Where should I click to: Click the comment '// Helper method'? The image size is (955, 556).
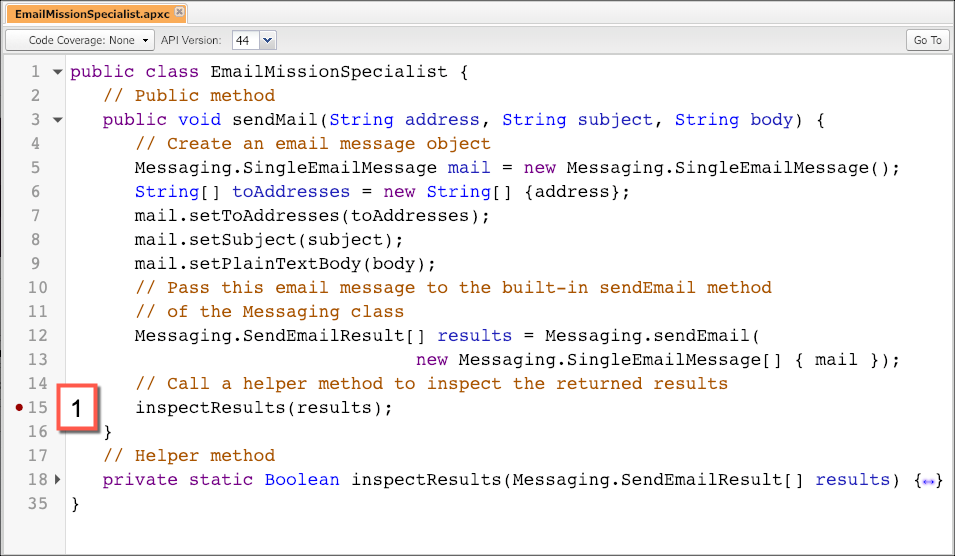pyautogui.click(x=189, y=456)
